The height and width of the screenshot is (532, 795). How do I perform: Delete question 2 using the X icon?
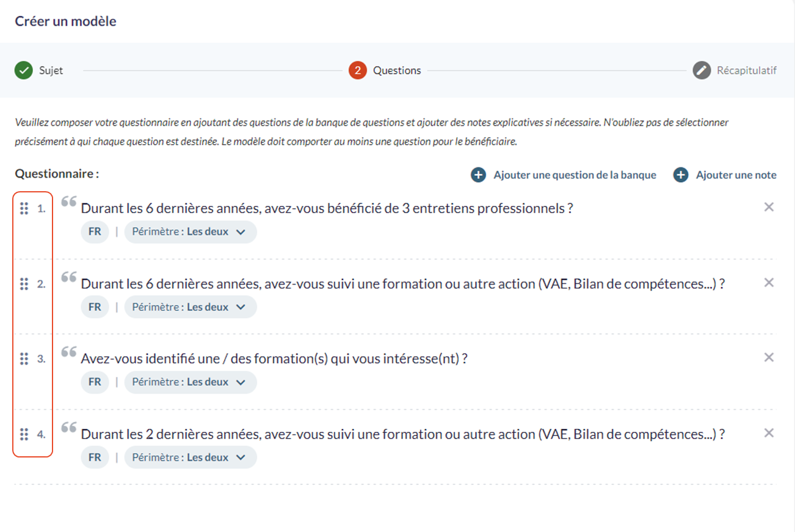769,282
